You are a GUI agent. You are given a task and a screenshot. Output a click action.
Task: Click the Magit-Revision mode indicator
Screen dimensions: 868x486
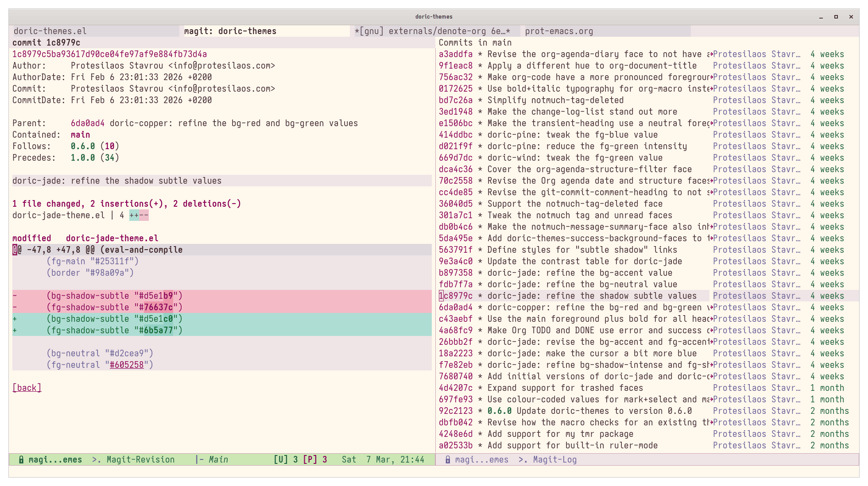(140, 459)
